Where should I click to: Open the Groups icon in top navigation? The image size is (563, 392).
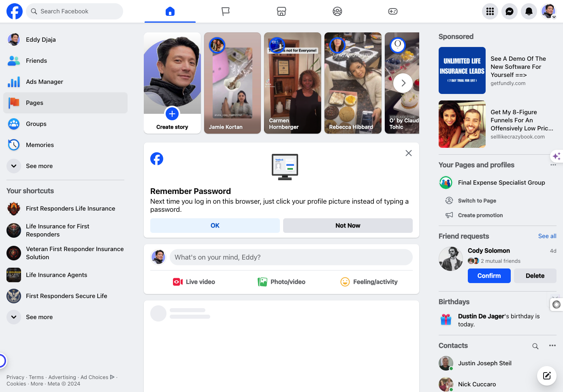coord(337,11)
